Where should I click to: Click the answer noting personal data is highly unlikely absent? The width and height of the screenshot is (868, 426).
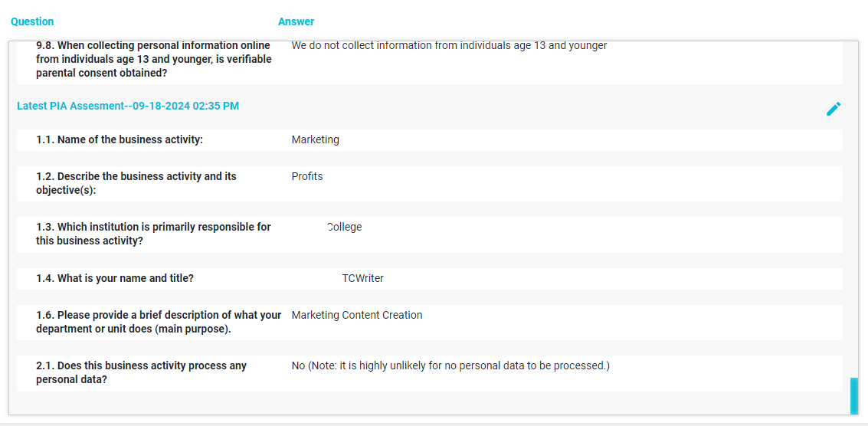[x=450, y=366]
